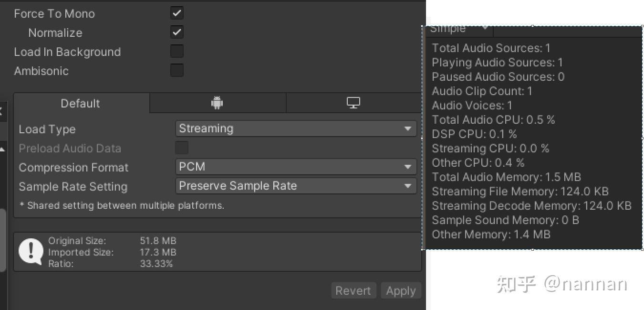Uncheck the Normalize option
Viewport: 644px width, 310px height.
coord(177,32)
